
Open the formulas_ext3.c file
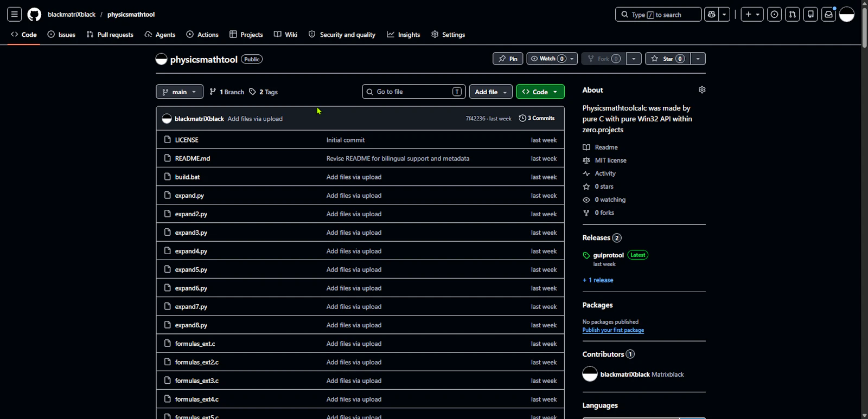(197, 381)
